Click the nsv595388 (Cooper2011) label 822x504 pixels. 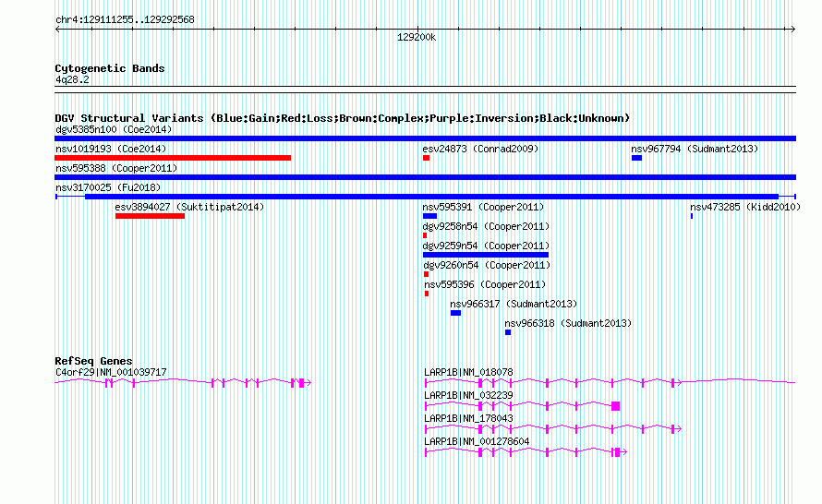(116, 168)
